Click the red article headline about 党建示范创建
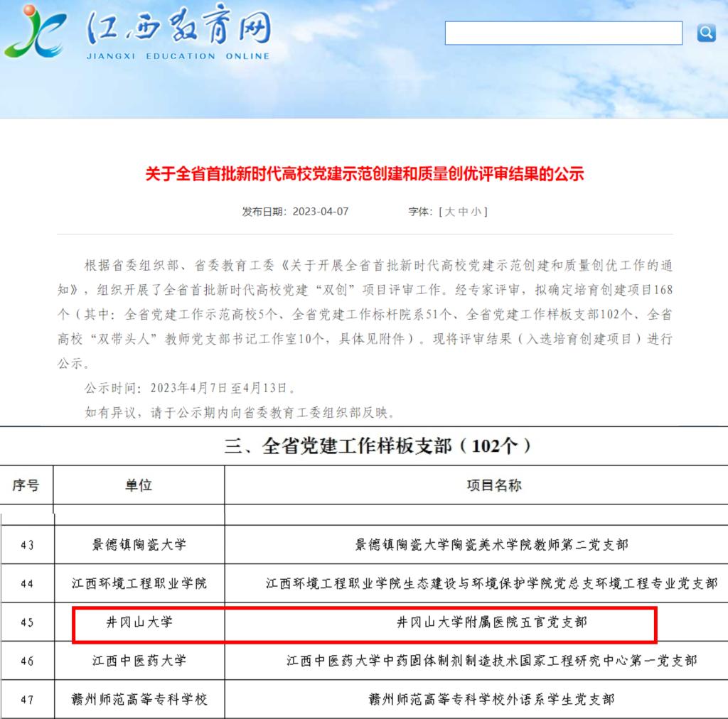728x719 pixels. click(364, 174)
